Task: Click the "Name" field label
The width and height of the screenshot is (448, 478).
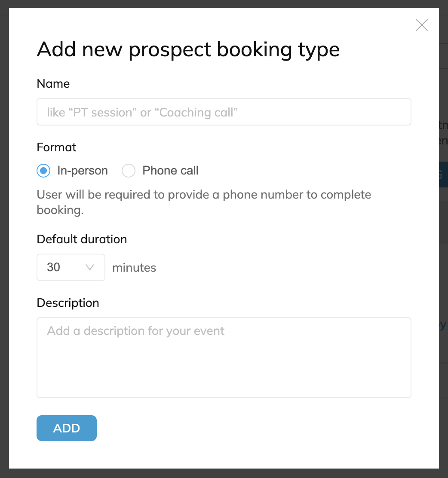Action: (x=53, y=84)
